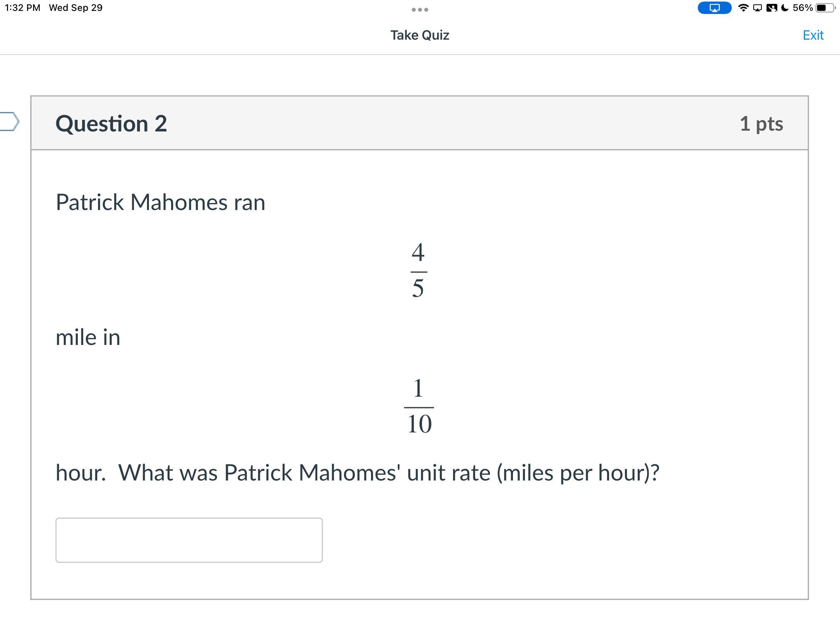Tap the Question 2 heading
Screen dimensions: 840x630
pyautogui.click(x=111, y=124)
